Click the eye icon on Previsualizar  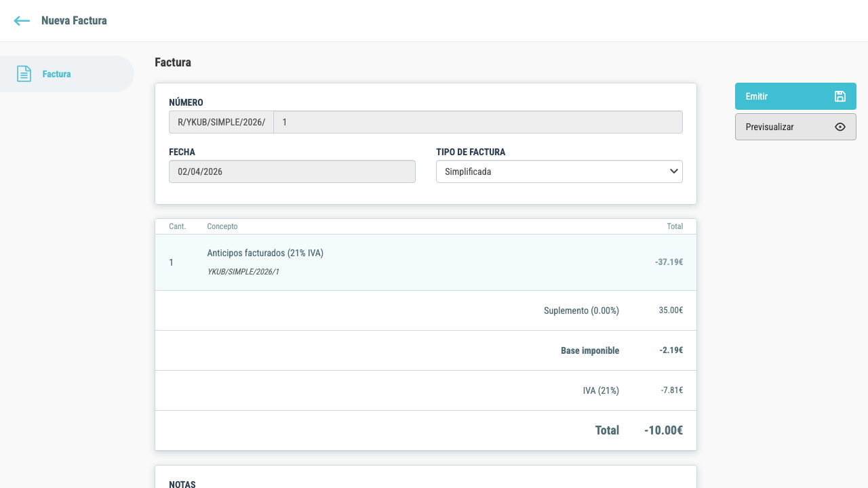[840, 127]
